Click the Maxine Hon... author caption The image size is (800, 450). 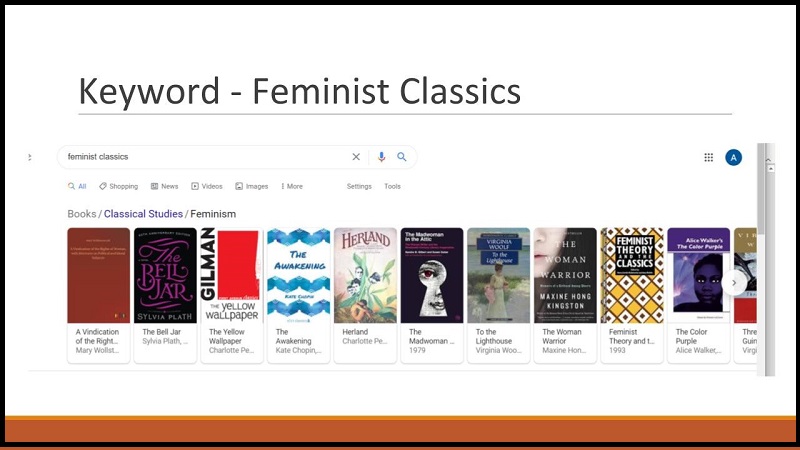point(564,350)
